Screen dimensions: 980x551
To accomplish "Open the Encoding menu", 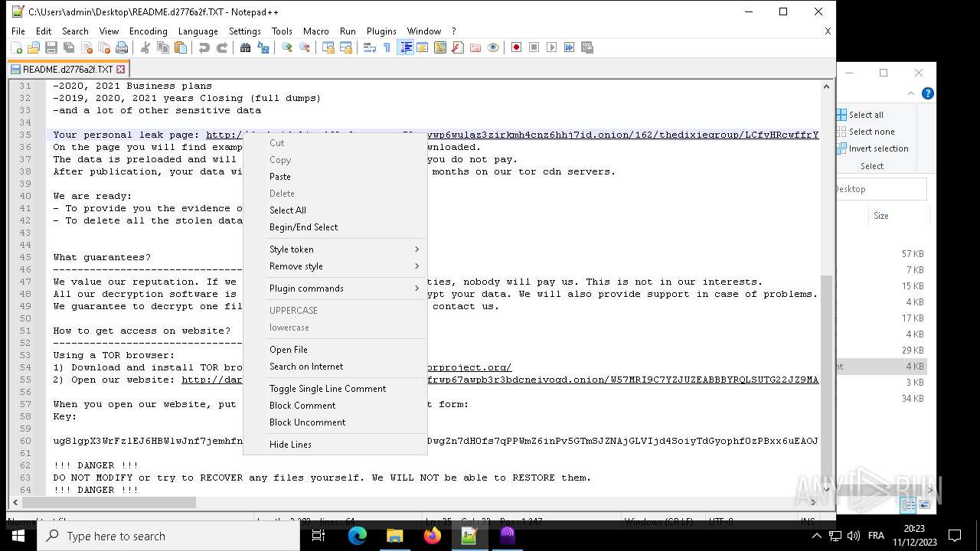I will coord(148,31).
